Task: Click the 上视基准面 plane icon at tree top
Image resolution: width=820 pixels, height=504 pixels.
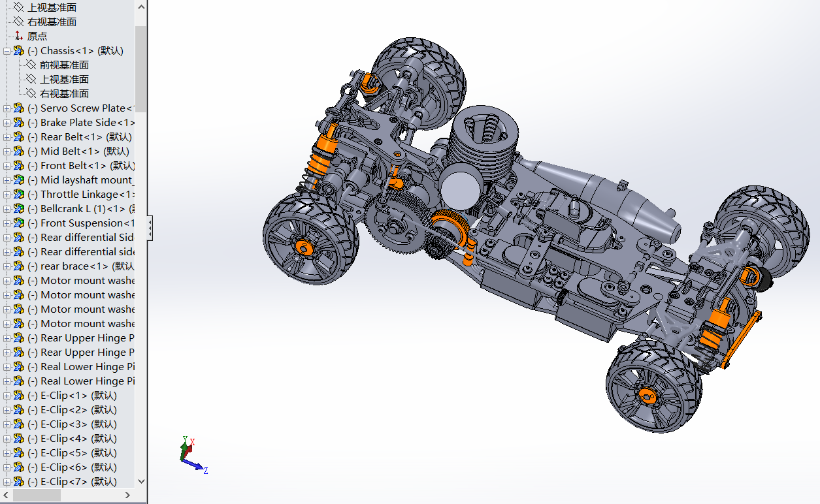Action: coord(18,7)
